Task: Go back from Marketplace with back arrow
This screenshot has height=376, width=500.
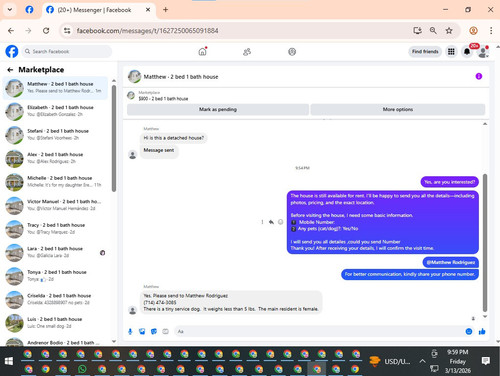Action: pos(10,70)
